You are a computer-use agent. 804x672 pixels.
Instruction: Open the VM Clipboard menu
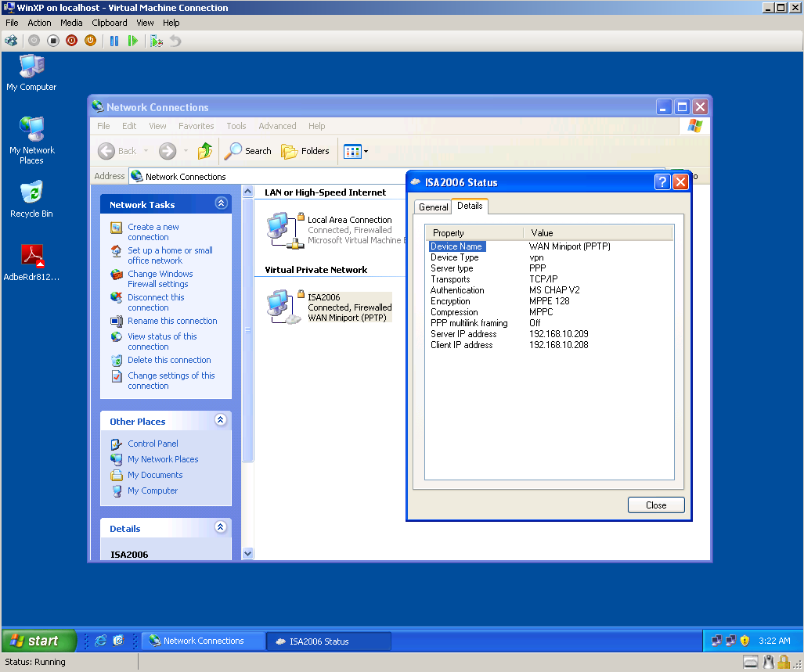tap(110, 23)
